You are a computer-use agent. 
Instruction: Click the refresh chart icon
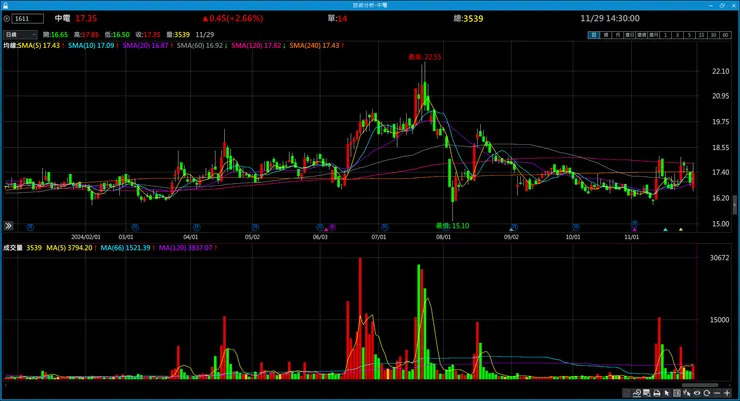[x=706, y=393]
